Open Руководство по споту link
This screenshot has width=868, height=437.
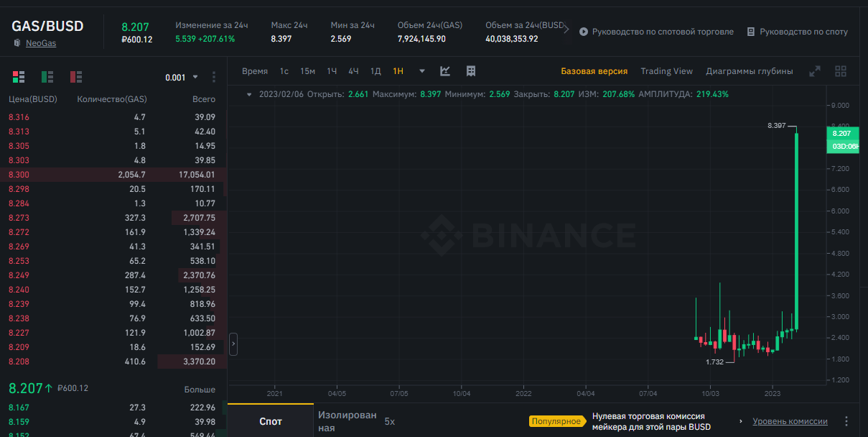click(x=804, y=32)
